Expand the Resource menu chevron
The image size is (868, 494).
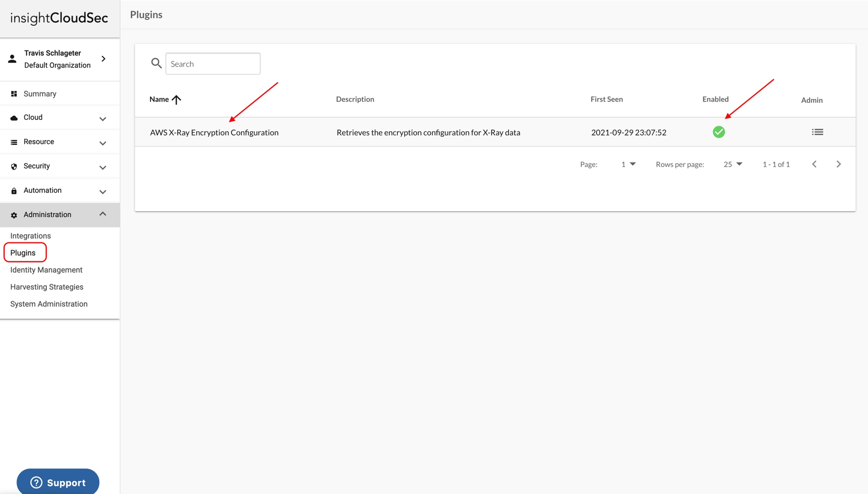(x=103, y=143)
